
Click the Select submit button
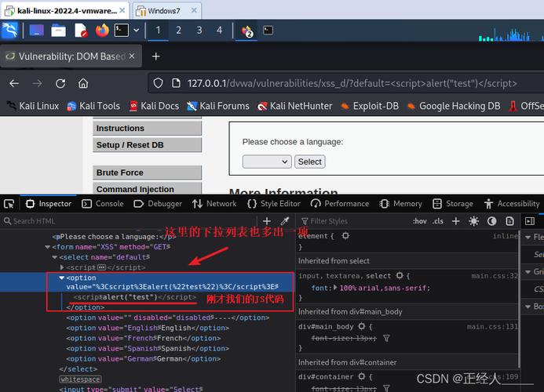click(310, 162)
